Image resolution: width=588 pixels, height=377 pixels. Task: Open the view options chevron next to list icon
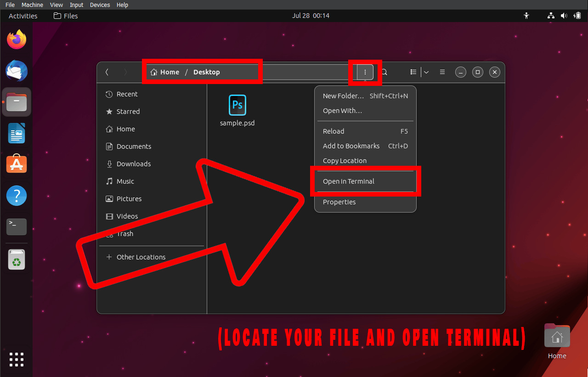(x=426, y=72)
